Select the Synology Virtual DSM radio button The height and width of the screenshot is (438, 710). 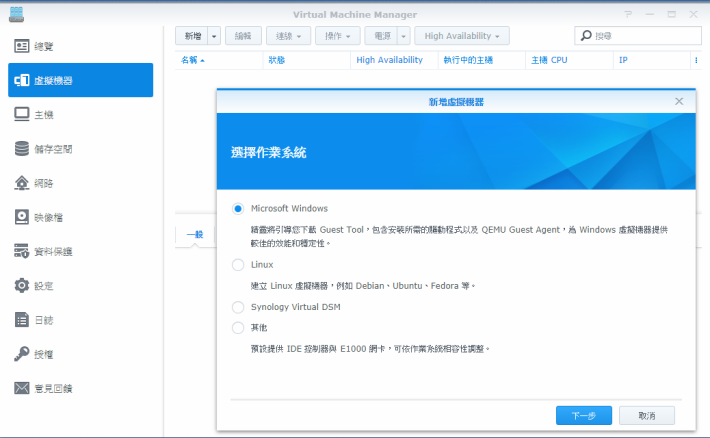[238, 307]
